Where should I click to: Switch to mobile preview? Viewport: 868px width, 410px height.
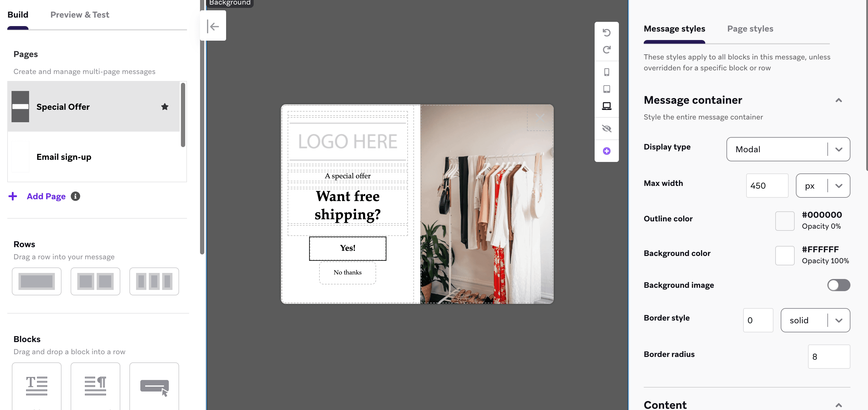pyautogui.click(x=606, y=72)
